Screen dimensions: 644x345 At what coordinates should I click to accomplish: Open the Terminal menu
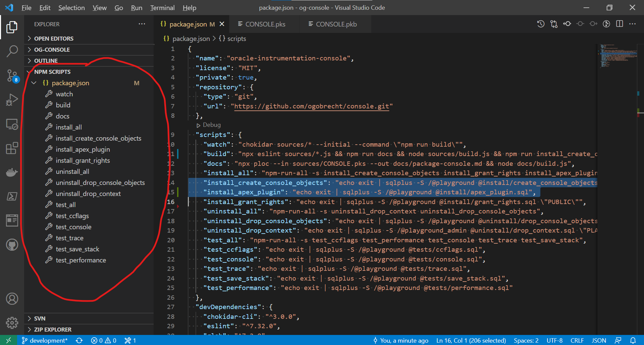(x=162, y=7)
